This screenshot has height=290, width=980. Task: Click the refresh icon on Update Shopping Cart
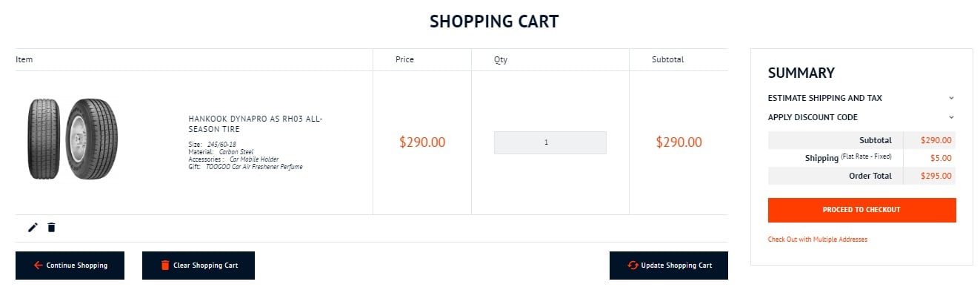pyautogui.click(x=633, y=266)
